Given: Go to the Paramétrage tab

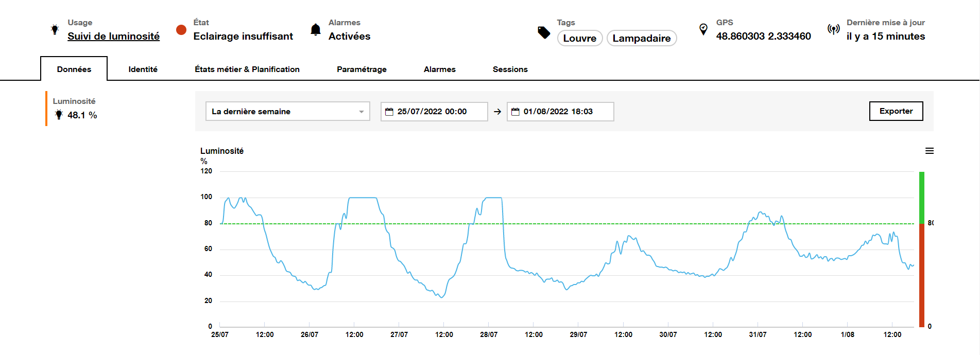Looking at the screenshot, I should pos(362,69).
